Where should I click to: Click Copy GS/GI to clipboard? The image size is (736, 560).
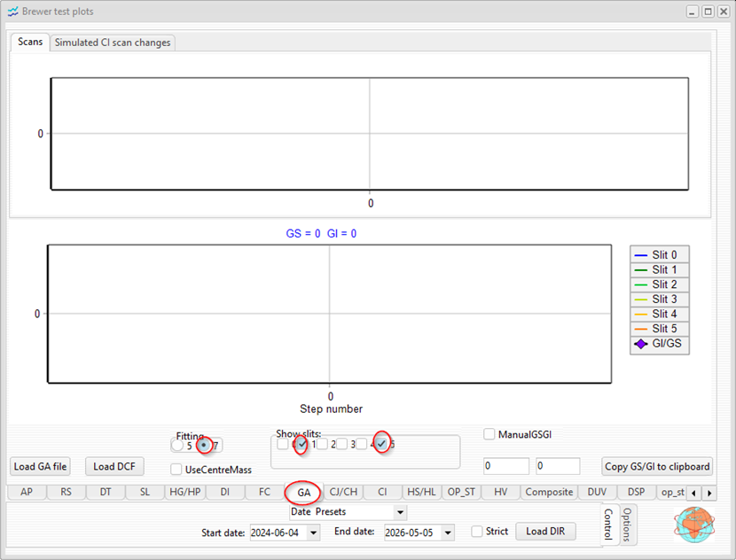click(657, 467)
